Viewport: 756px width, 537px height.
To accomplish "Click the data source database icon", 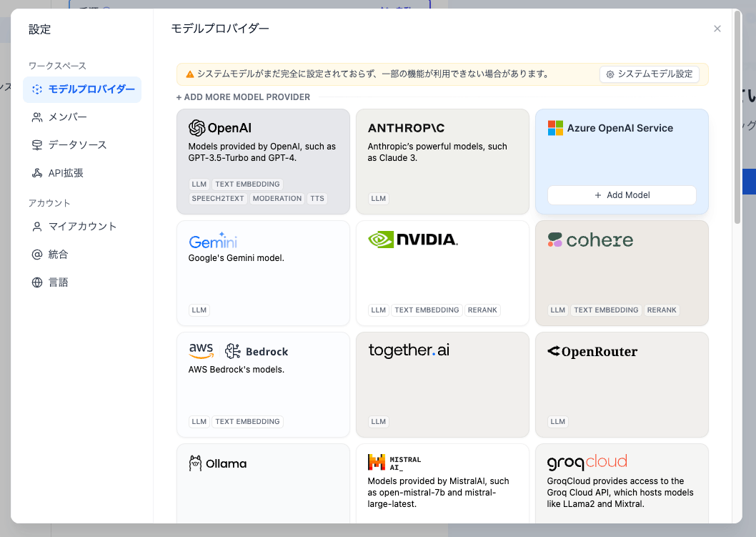I will tap(37, 144).
